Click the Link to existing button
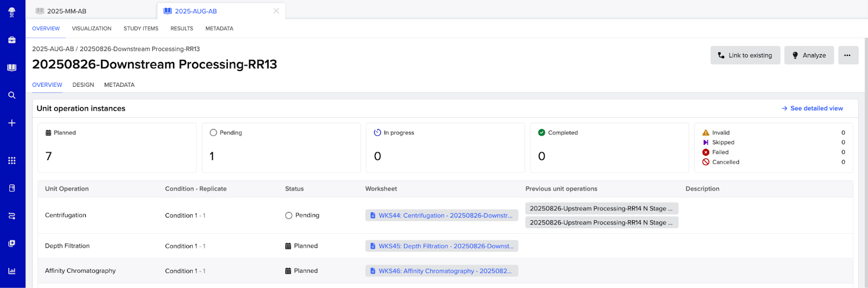Screen dimensions: 868x288 click(745, 55)
